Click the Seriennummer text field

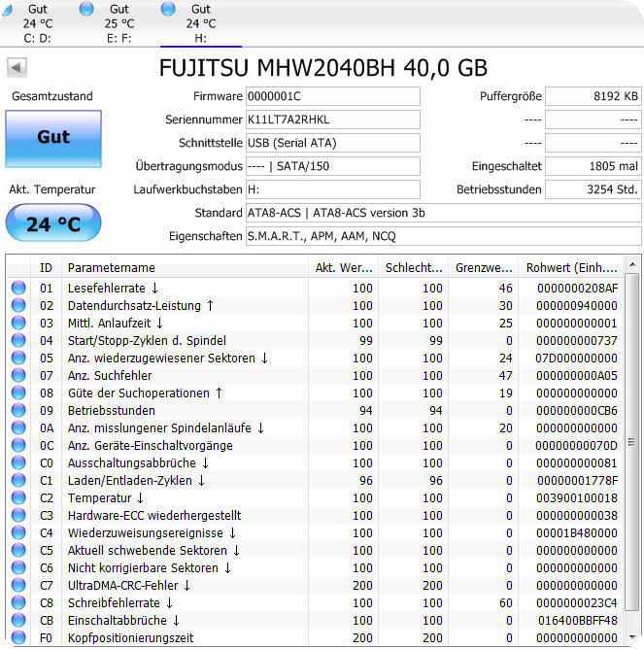point(333,120)
